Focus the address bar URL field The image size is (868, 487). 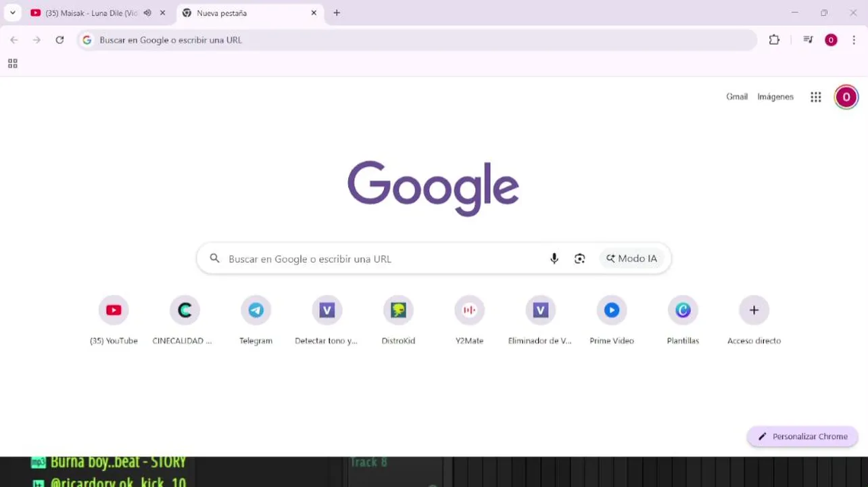pyautogui.click(x=417, y=40)
